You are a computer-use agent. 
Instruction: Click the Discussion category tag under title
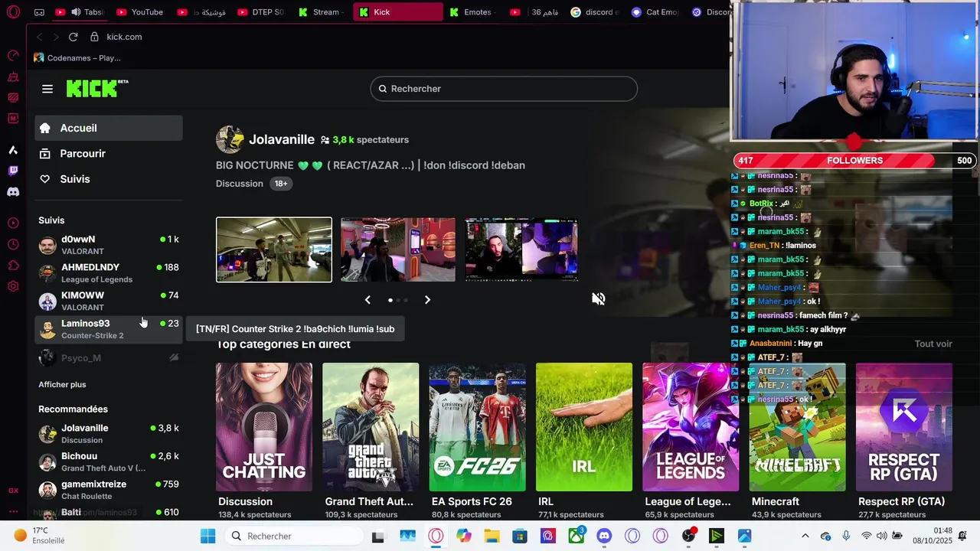click(240, 184)
